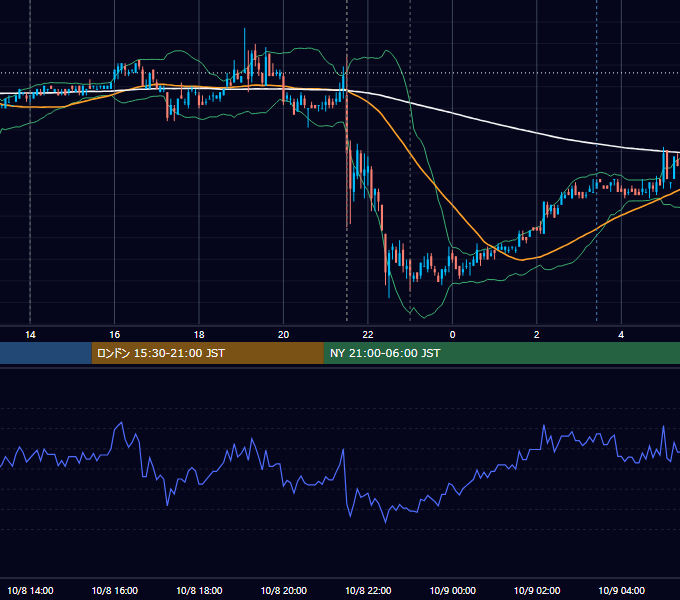Click the 20 hour axis label
Viewport: 680px width, 600px height.
coord(283,335)
